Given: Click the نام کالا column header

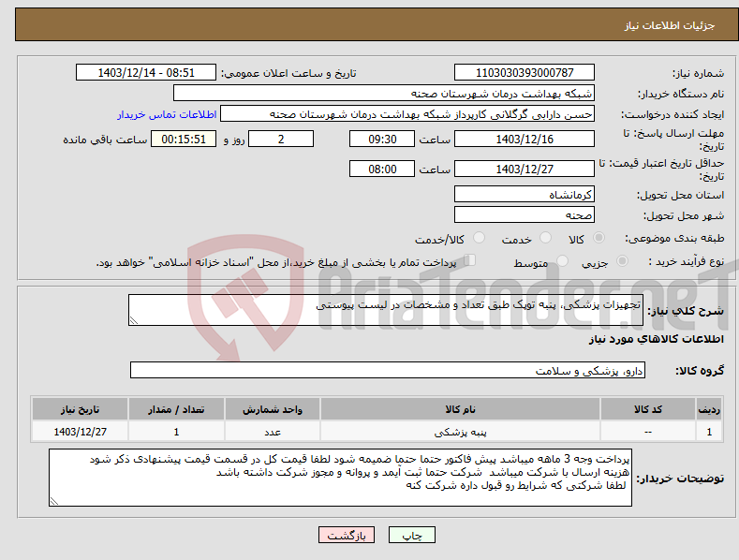Looking at the screenshot, I should tap(460, 409).
